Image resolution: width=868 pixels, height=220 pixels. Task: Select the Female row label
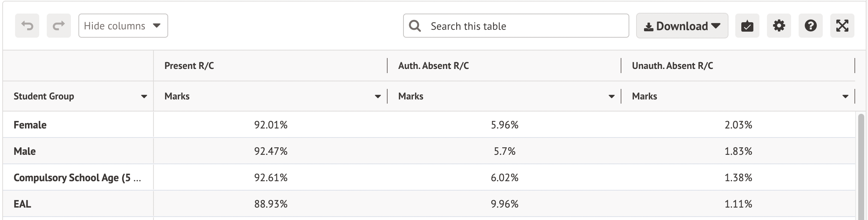(30, 125)
